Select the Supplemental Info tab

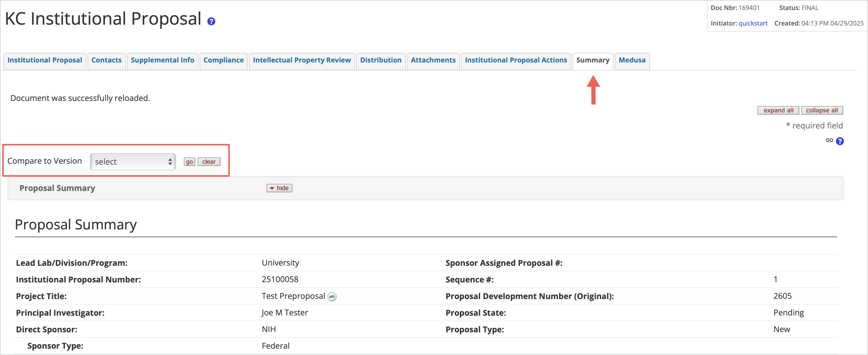(x=162, y=60)
